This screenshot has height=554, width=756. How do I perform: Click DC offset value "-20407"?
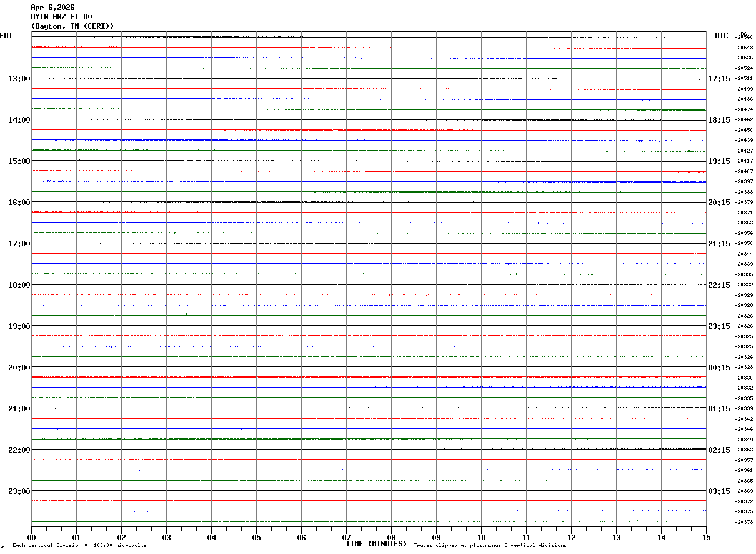(x=744, y=171)
